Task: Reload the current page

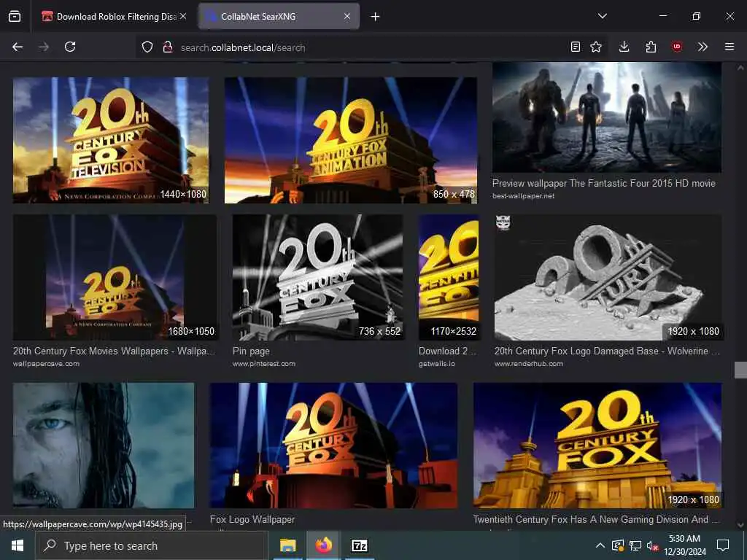Action: coord(70,47)
